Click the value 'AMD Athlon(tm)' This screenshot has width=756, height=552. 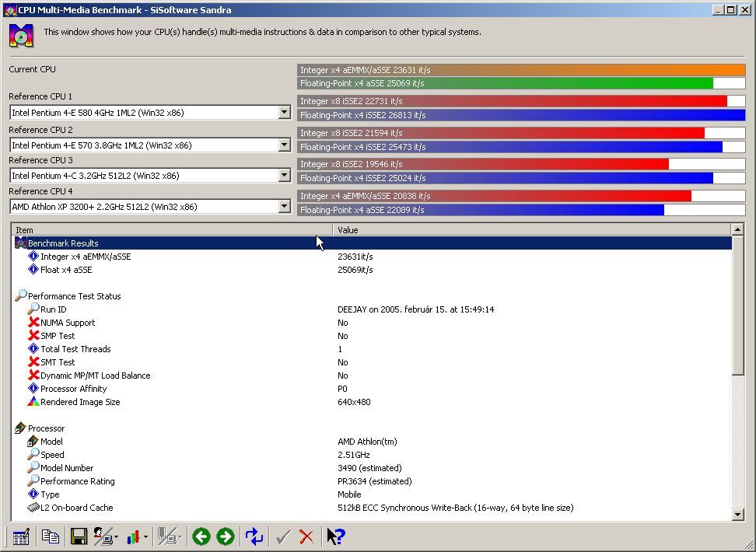point(367,442)
